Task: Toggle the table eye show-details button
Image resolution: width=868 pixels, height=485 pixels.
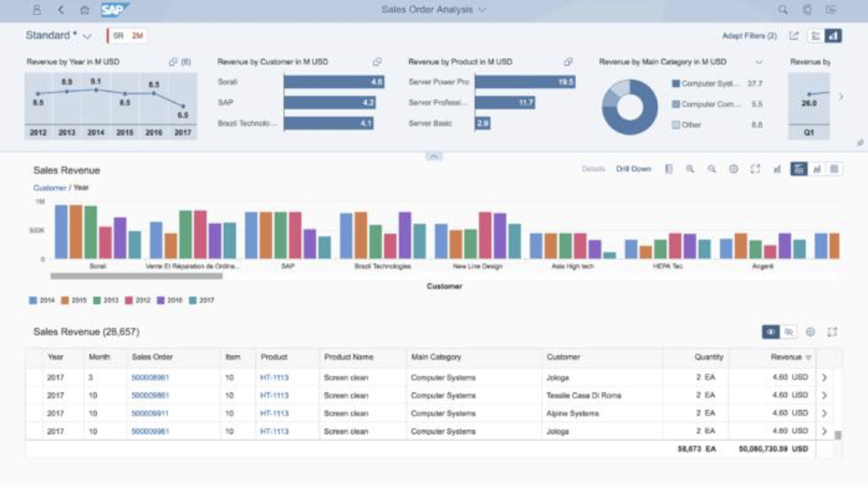Action: (771, 332)
